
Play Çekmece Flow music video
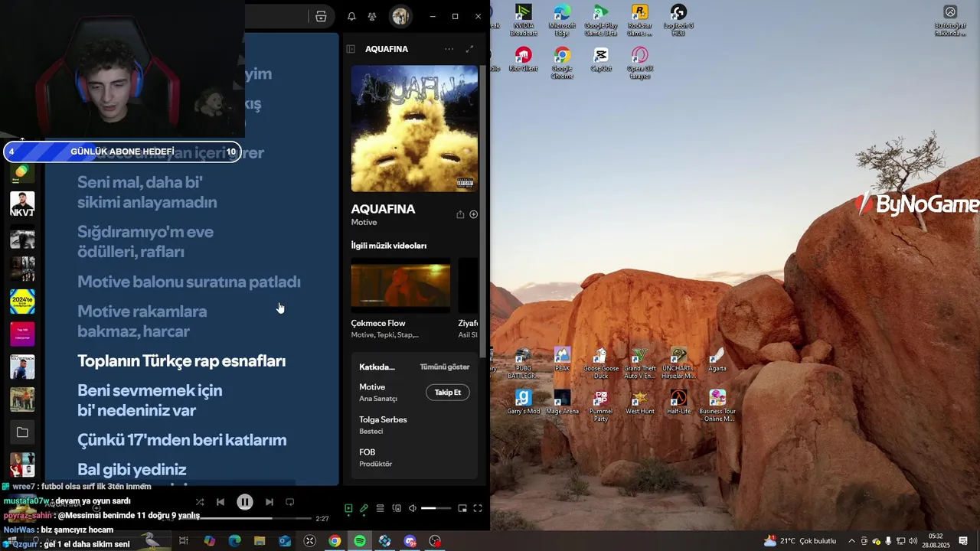click(400, 285)
